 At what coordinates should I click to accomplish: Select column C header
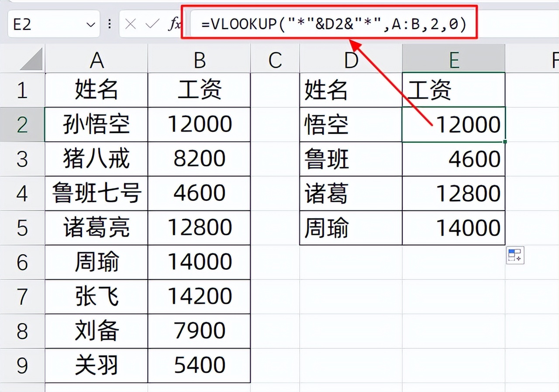275,59
